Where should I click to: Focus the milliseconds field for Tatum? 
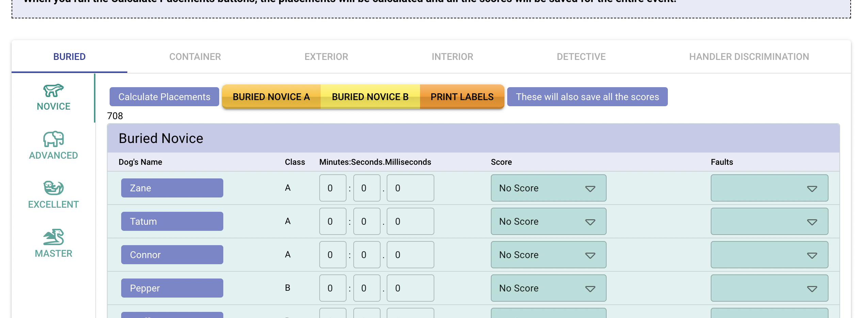coord(410,221)
